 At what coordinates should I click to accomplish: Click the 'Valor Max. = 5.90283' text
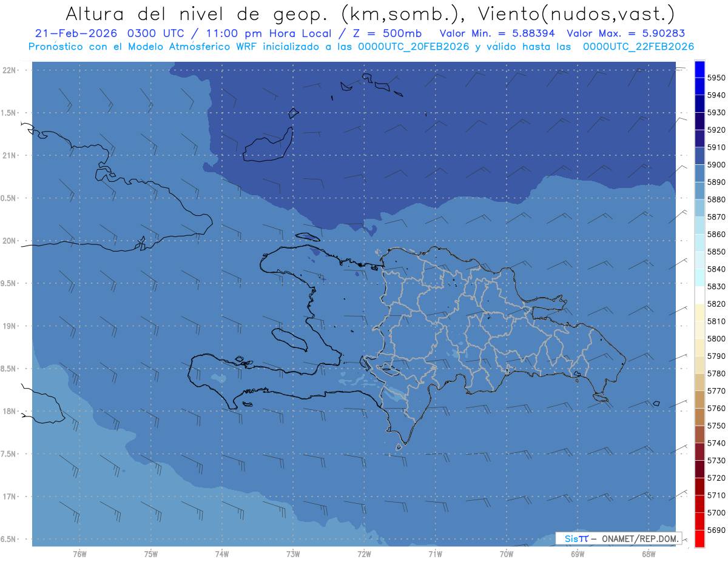626,33
